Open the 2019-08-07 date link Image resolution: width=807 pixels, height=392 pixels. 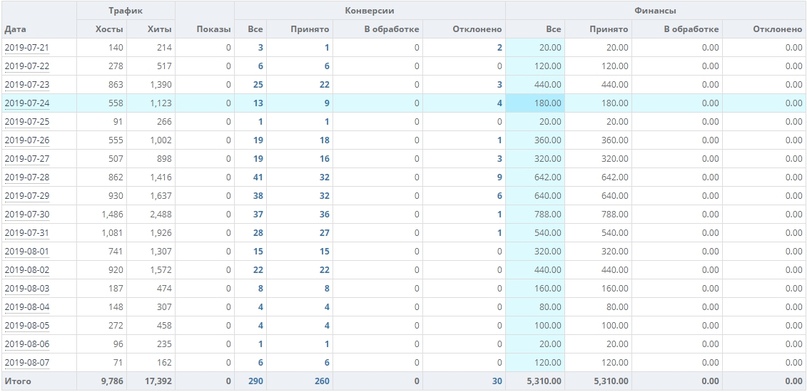pyautogui.click(x=27, y=363)
